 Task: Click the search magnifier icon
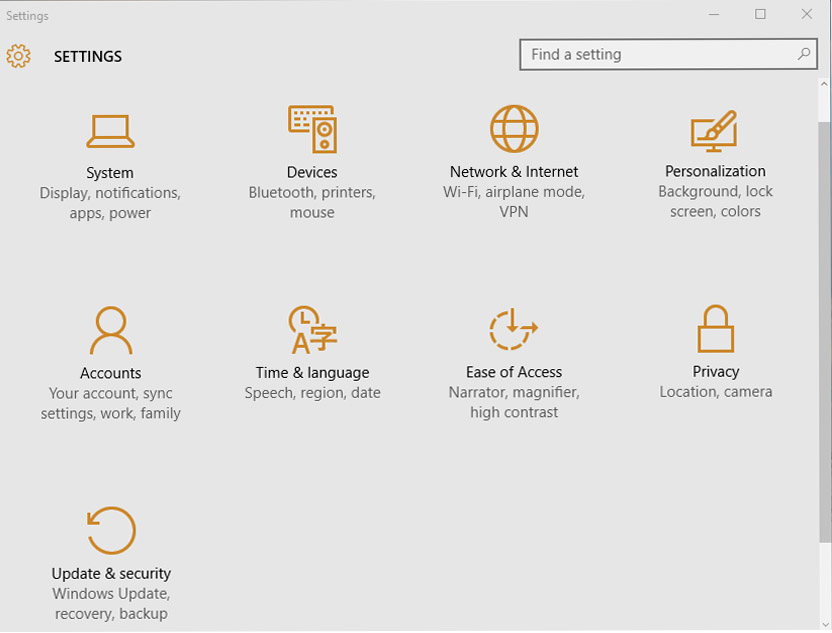tap(805, 54)
